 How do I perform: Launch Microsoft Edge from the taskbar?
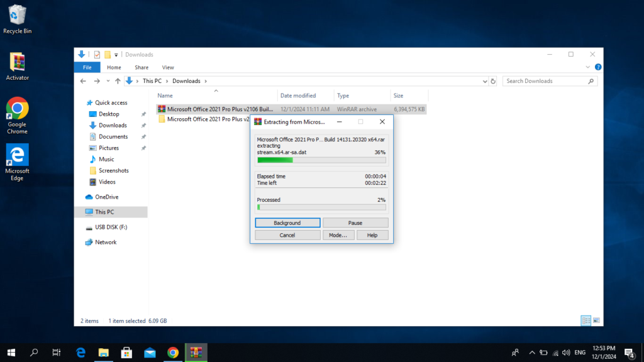coord(81,353)
